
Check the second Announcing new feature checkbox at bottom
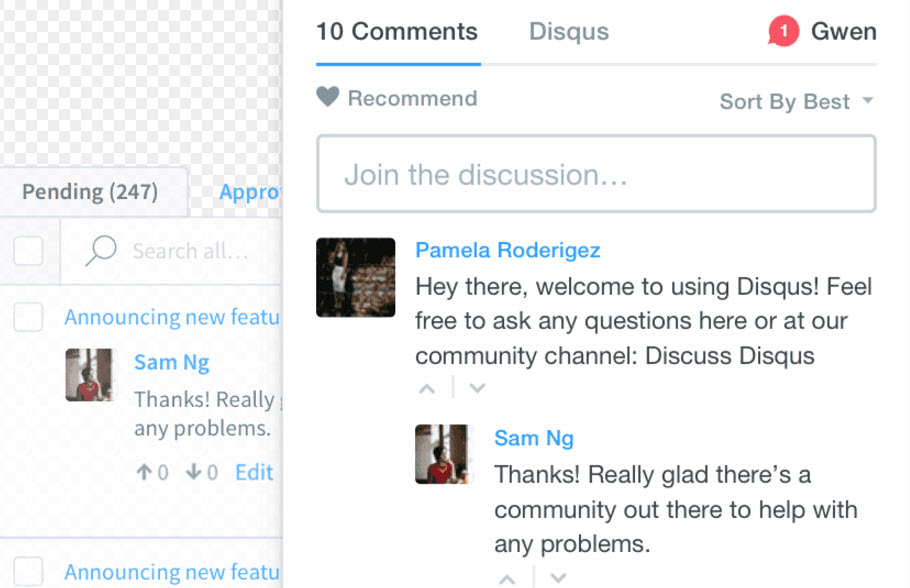click(28, 571)
